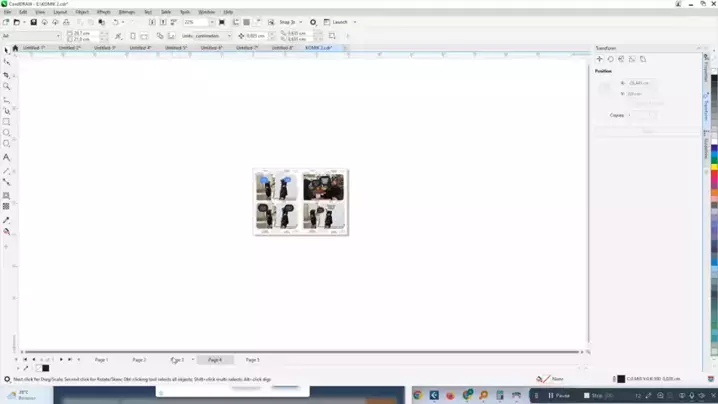This screenshot has height=404, width=718.
Task: Select the Rectangle tool
Action: 6,121
